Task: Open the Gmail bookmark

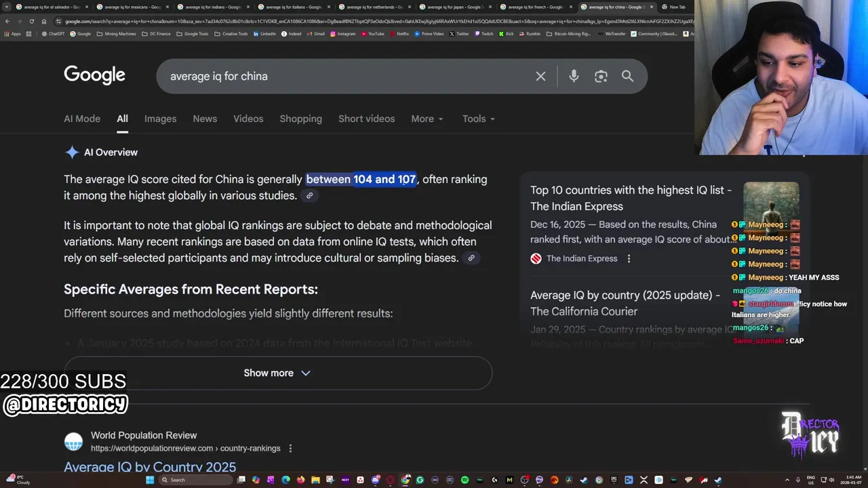Action: (x=316, y=34)
